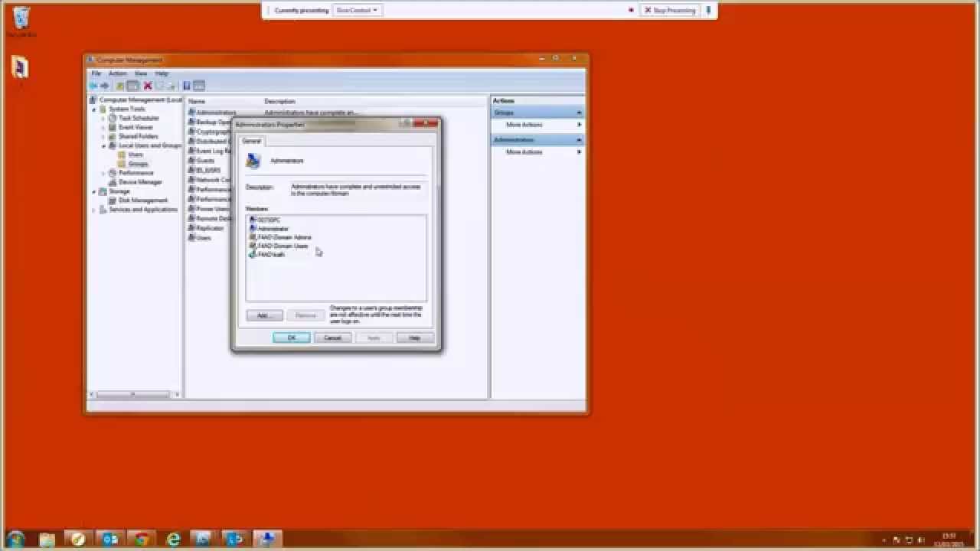Open the File menu in Computer Management
Screen dimensions: 980x551
point(96,73)
